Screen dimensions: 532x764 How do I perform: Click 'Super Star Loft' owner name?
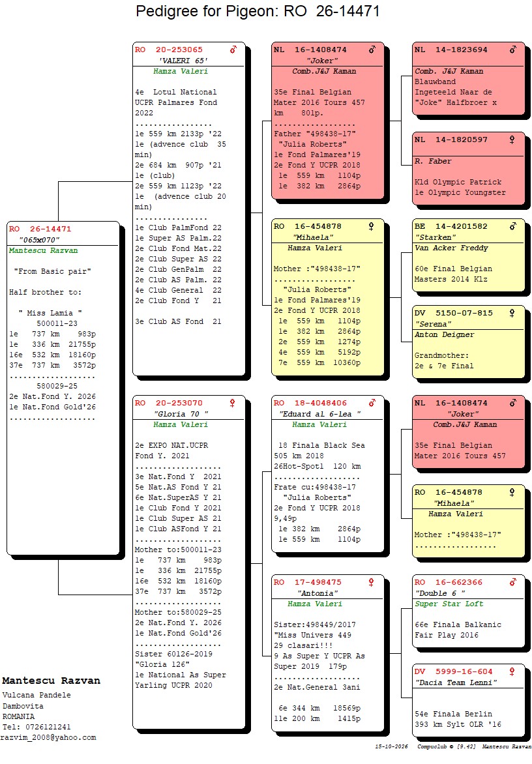449,604
